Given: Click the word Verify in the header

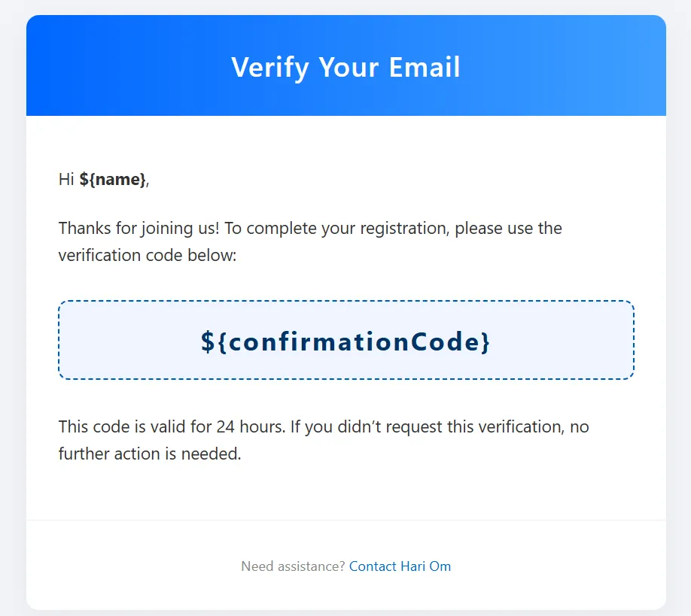Looking at the screenshot, I should (x=269, y=68).
